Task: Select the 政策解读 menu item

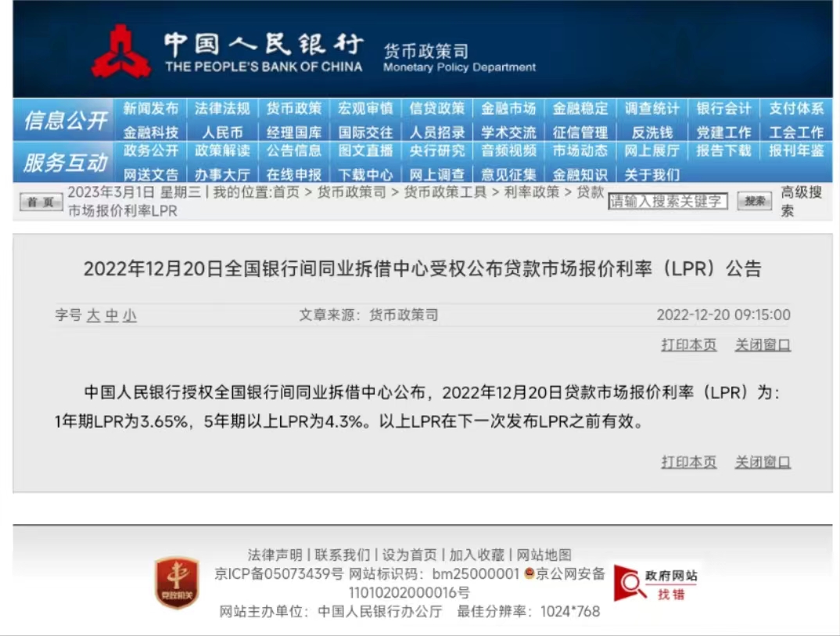Action: (222, 153)
